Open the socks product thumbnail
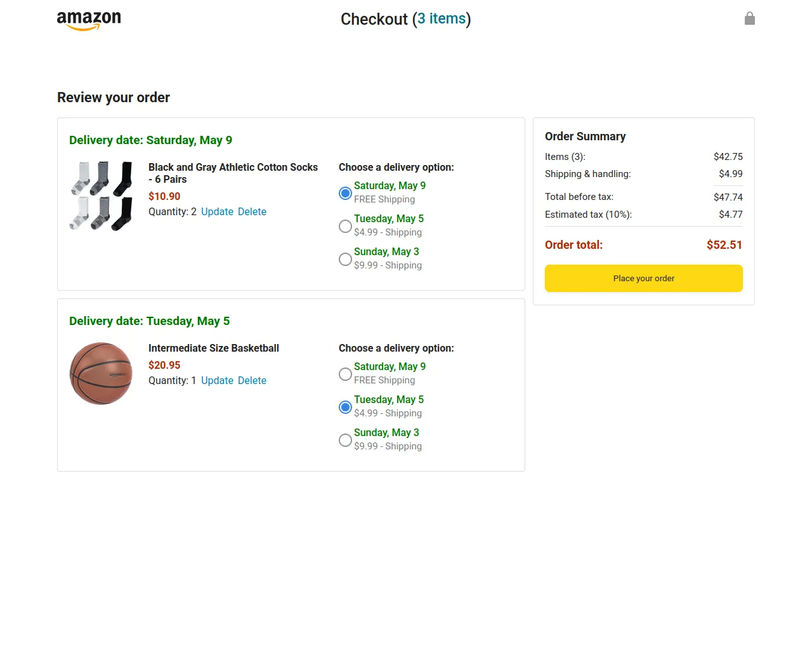This screenshot has height=650, width=812. pos(101,196)
